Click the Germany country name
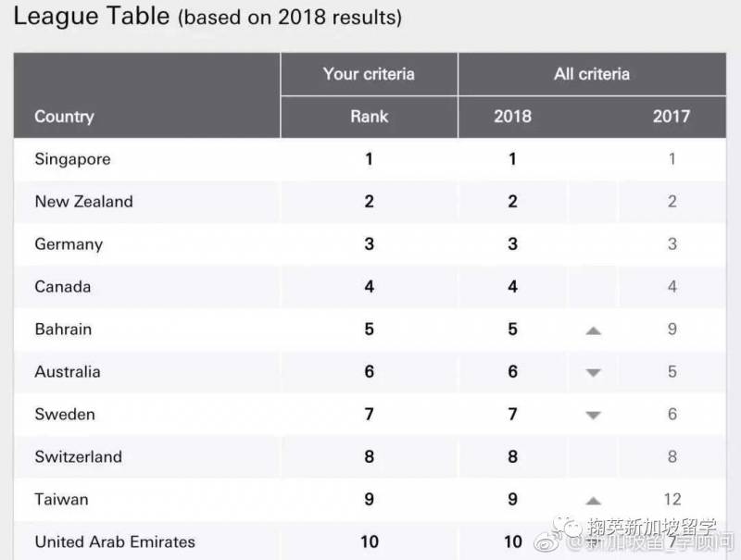The height and width of the screenshot is (560, 741). click(x=69, y=244)
